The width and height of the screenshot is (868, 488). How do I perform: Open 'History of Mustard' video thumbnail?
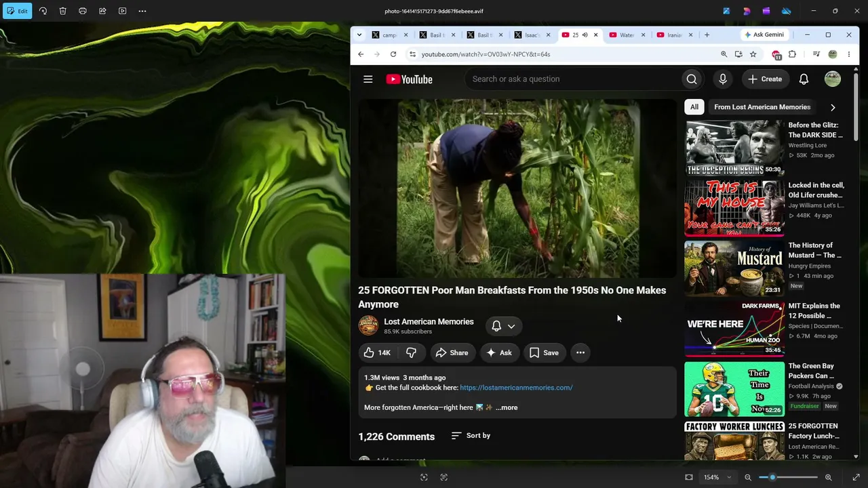pyautogui.click(x=734, y=268)
